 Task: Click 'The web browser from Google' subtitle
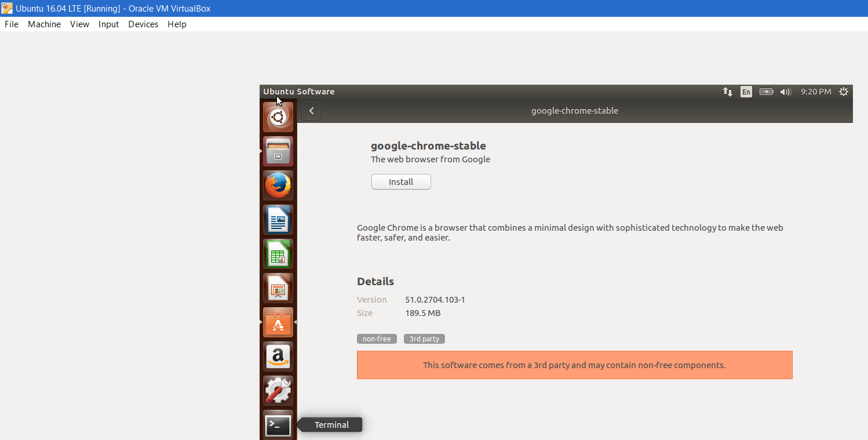[x=431, y=159]
